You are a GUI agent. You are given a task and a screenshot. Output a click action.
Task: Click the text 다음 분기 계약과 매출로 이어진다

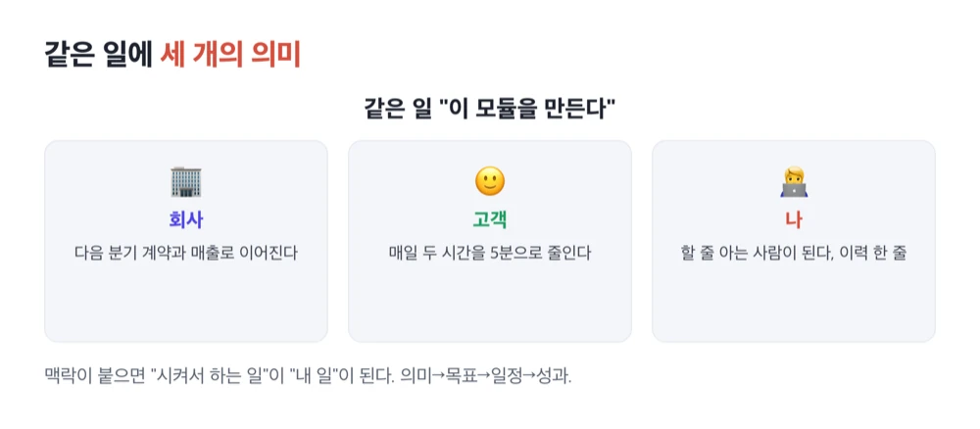[185, 254]
